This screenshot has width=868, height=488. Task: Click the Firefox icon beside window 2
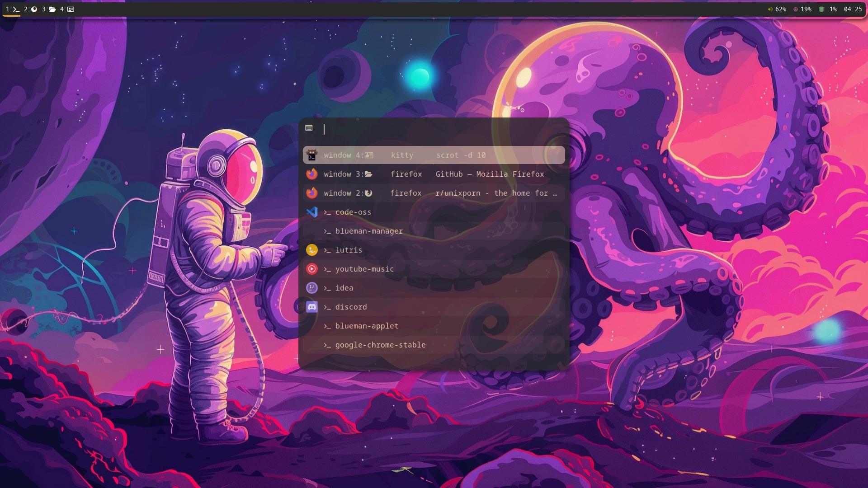(312, 193)
